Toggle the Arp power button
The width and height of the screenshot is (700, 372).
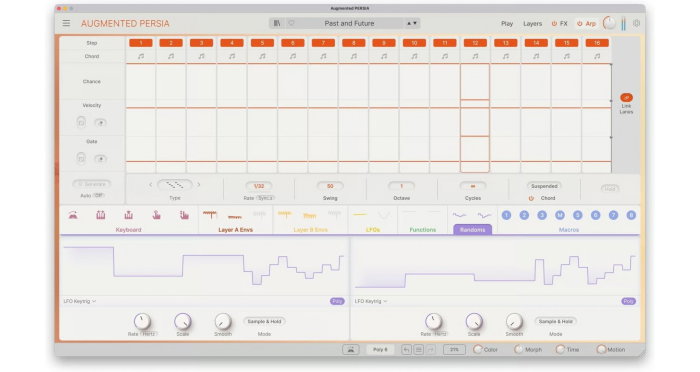point(579,24)
